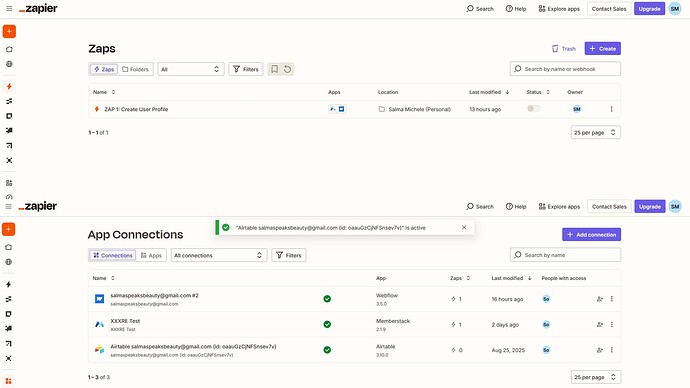Go to Home icon in Zaps page sidebar
The width and height of the screenshot is (690, 388).
[9, 49]
